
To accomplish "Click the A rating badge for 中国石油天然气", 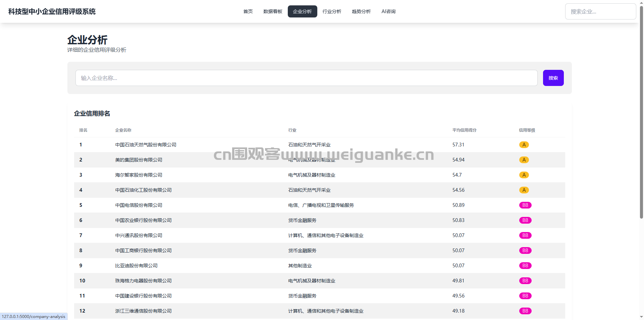I will (x=524, y=145).
